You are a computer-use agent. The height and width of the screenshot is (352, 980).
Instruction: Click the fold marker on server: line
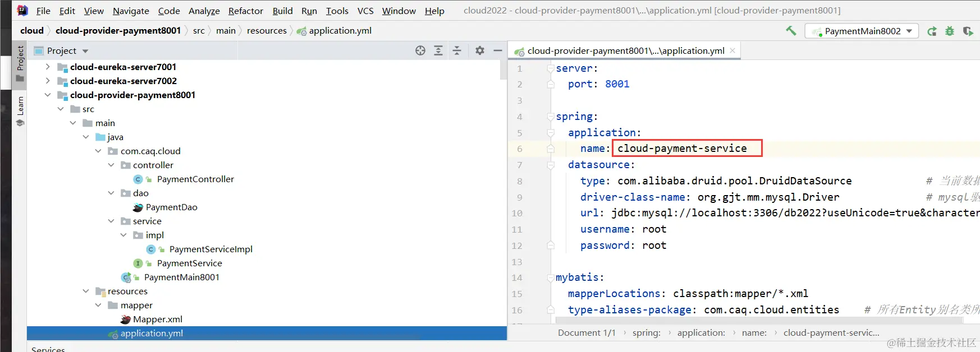[551, 68]
